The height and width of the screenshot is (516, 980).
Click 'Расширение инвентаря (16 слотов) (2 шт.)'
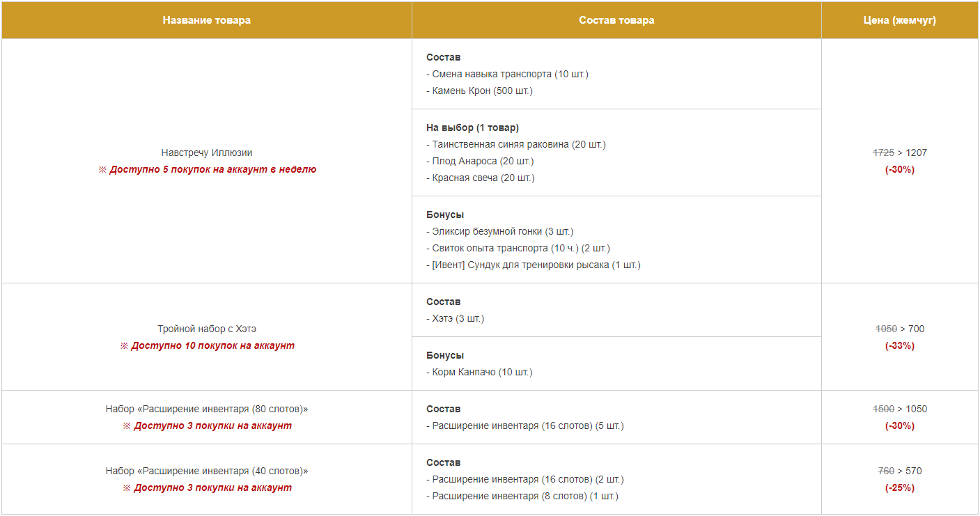coord(525,479)
